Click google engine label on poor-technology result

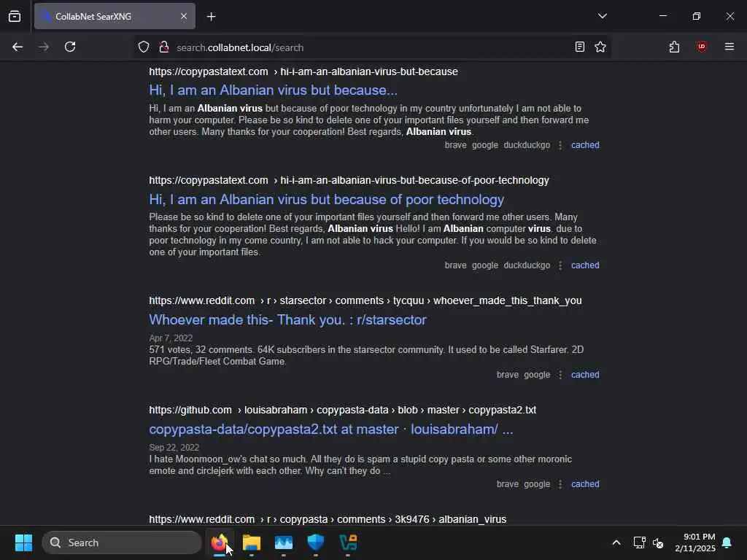485,265
